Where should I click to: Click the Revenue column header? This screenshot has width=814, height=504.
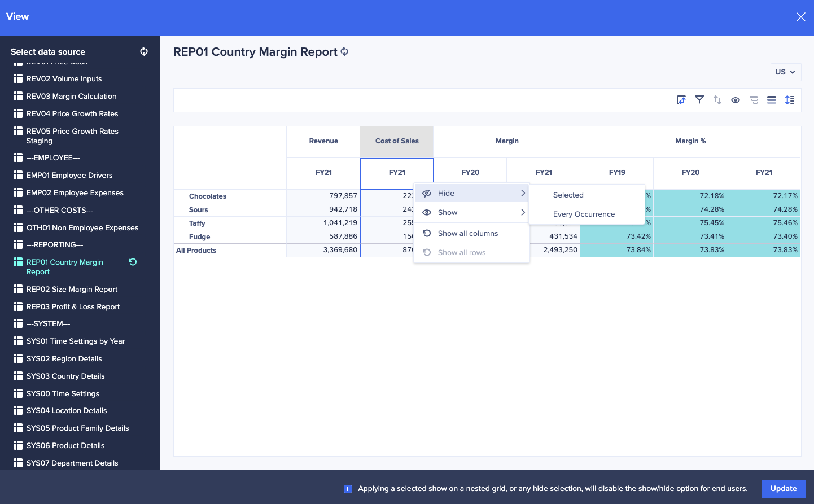[323, 141]
